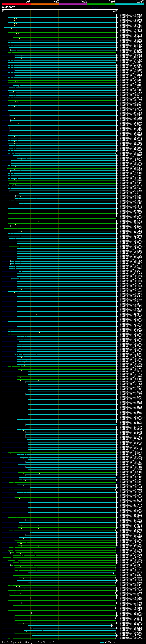This screenshot has height=644, width=146.
Task: Select the label UniRef100_B3TH53
Action: pyautogui.click(x=131, y=382)
